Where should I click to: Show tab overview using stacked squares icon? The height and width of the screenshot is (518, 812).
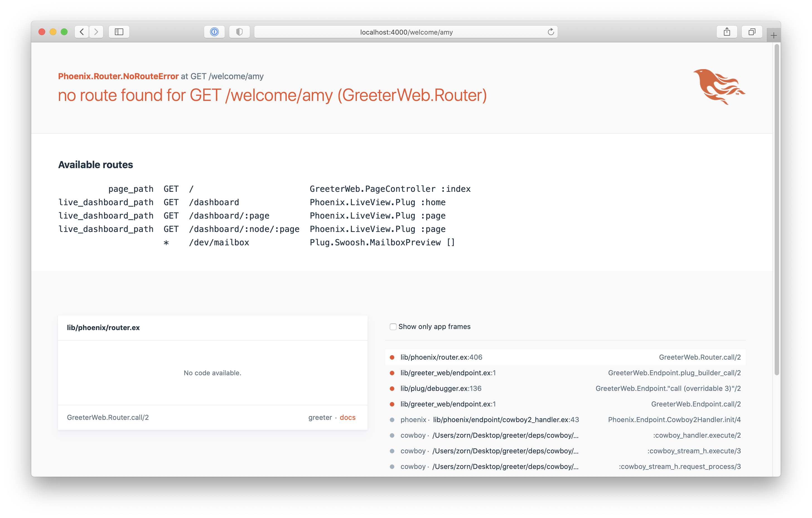752,32
